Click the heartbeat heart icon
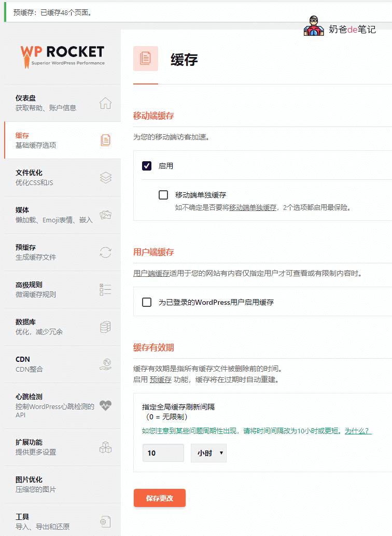Viewport: 392px width, 536px height. pos(105,405)
